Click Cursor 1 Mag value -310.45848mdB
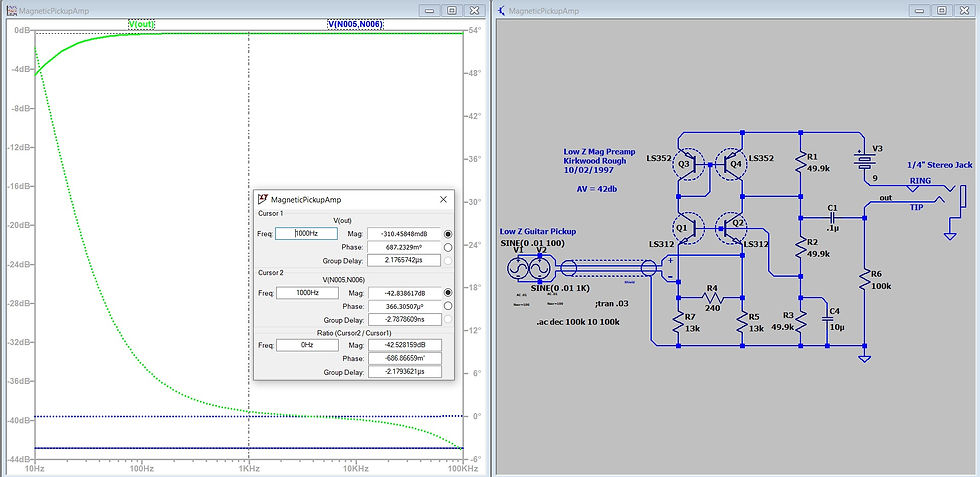This screenshot has width=980, height=477. pyautogui.click(x=404, y=233)
